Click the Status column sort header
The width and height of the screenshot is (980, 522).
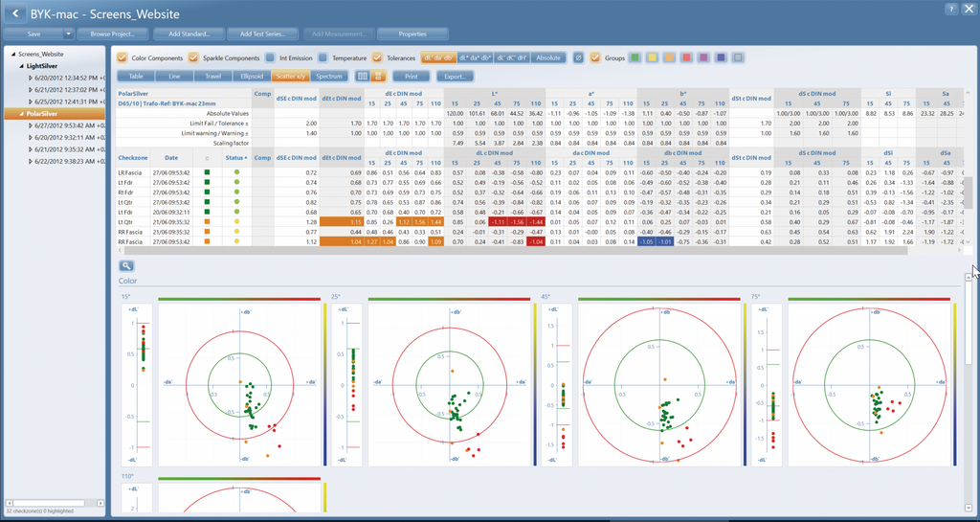pos(235,157)
